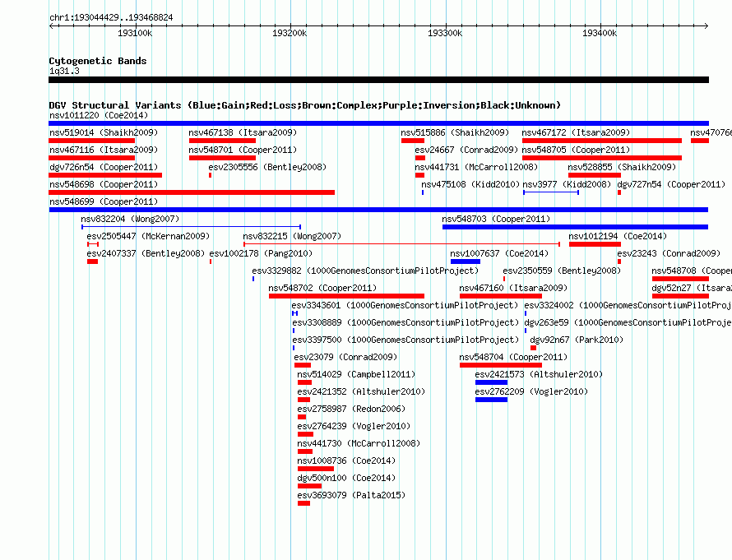This screenshot has width=732, height=560.
Task: Open nsv515886 (Shaikh2009) variant label
Action: point(455,132)
